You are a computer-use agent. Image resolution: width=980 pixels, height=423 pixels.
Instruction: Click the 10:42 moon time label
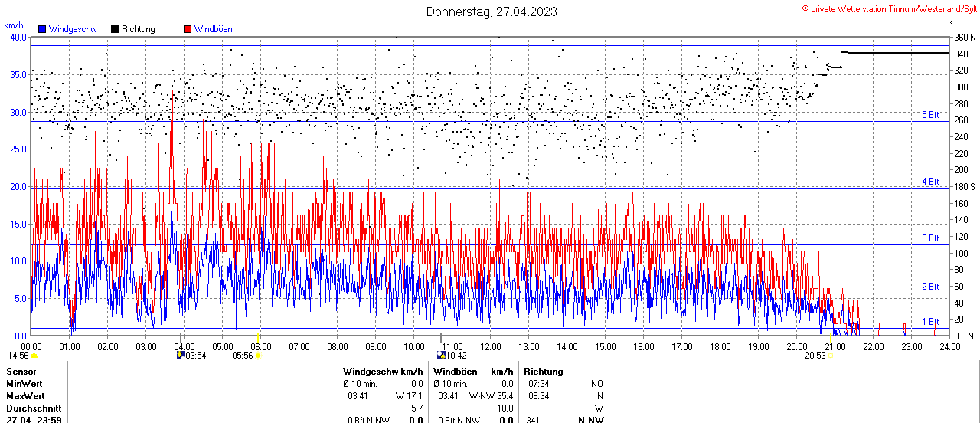coord(456,356)
